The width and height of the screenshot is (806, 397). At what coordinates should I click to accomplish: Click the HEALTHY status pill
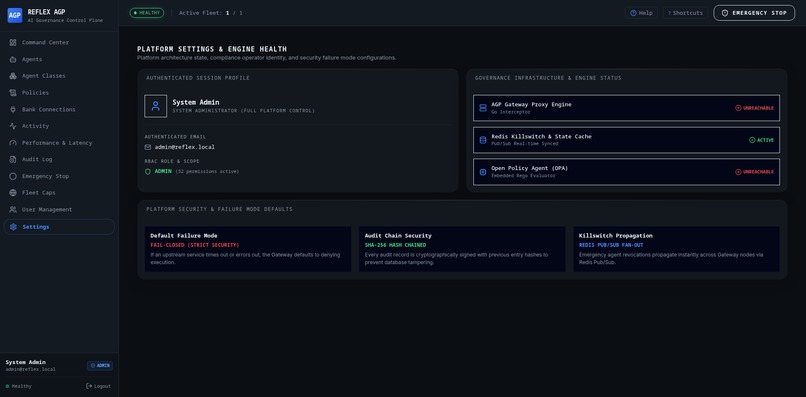click(x=146, y=13)
